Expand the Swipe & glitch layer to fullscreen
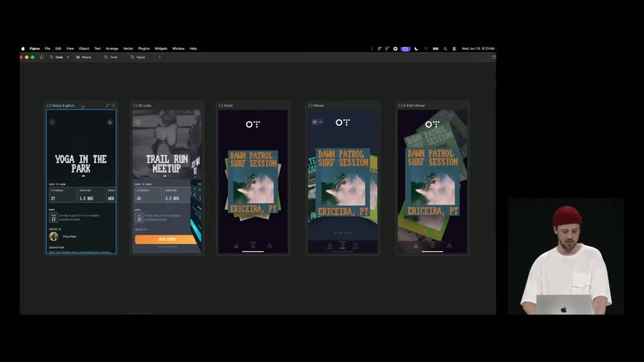The width and height of the screenshot is (644, 362). point(107,105)
